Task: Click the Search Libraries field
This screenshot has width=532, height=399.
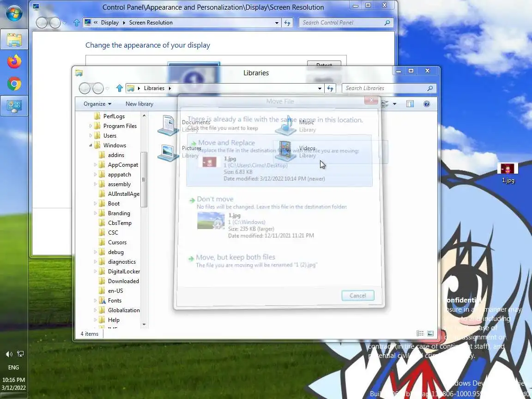Action: (x=389, y=88)
